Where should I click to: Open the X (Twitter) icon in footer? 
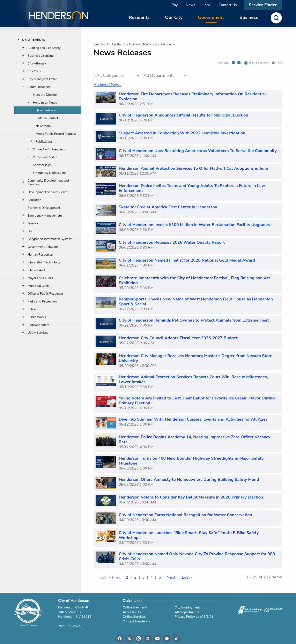coord(129,638)
